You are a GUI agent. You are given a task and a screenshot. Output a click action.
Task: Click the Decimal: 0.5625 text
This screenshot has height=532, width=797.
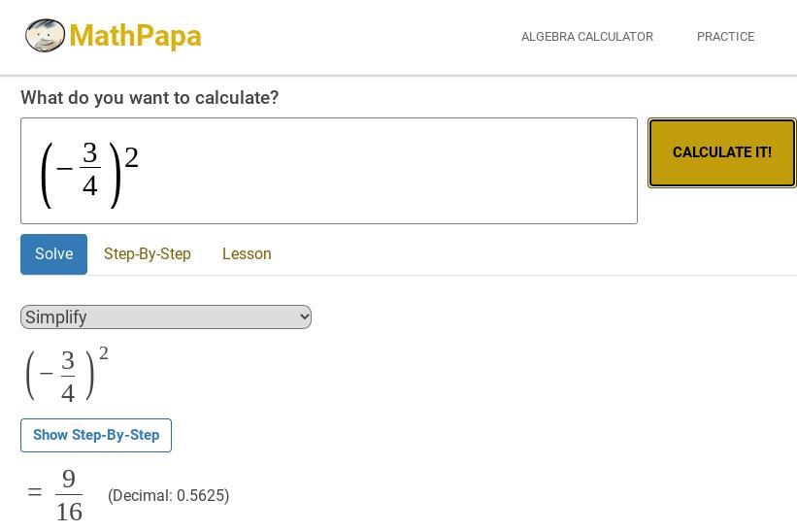[169, 496]
